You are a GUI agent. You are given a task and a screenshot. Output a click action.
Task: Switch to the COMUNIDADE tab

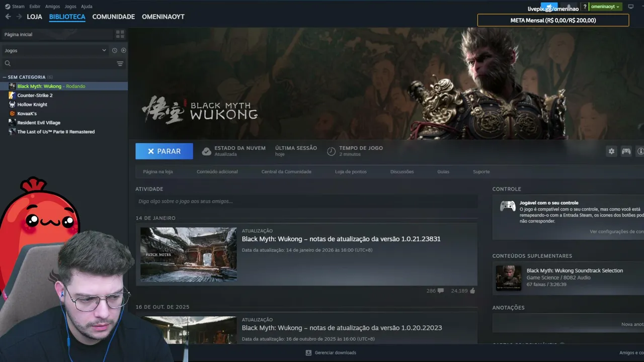point(114,17)
